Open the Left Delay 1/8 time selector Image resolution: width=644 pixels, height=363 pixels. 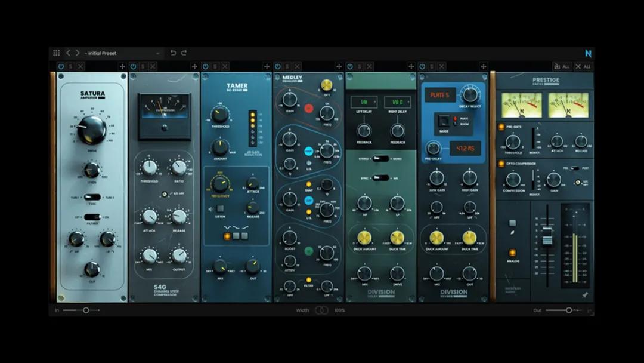point(364,101)
